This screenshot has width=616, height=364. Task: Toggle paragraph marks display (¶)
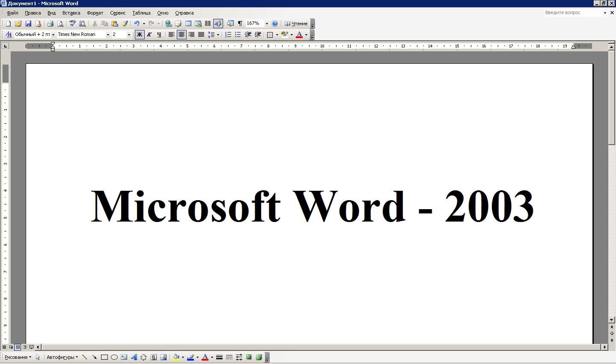[240, 24]
